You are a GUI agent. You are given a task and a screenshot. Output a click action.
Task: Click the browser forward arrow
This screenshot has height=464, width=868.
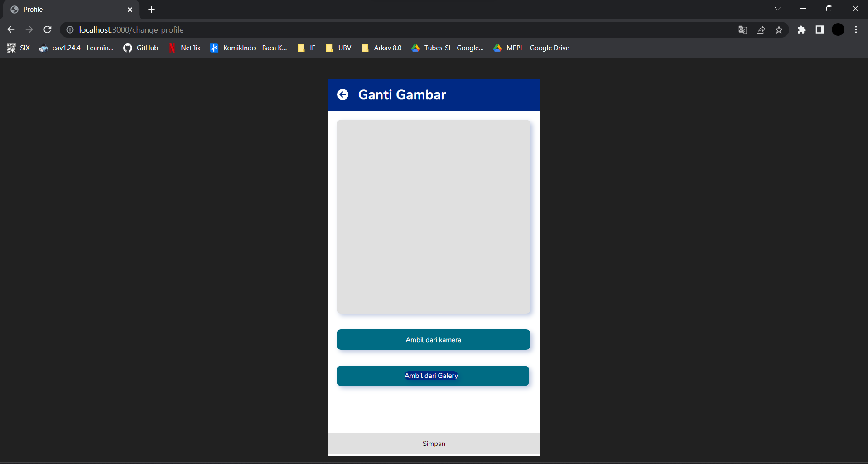click(29, 29)
